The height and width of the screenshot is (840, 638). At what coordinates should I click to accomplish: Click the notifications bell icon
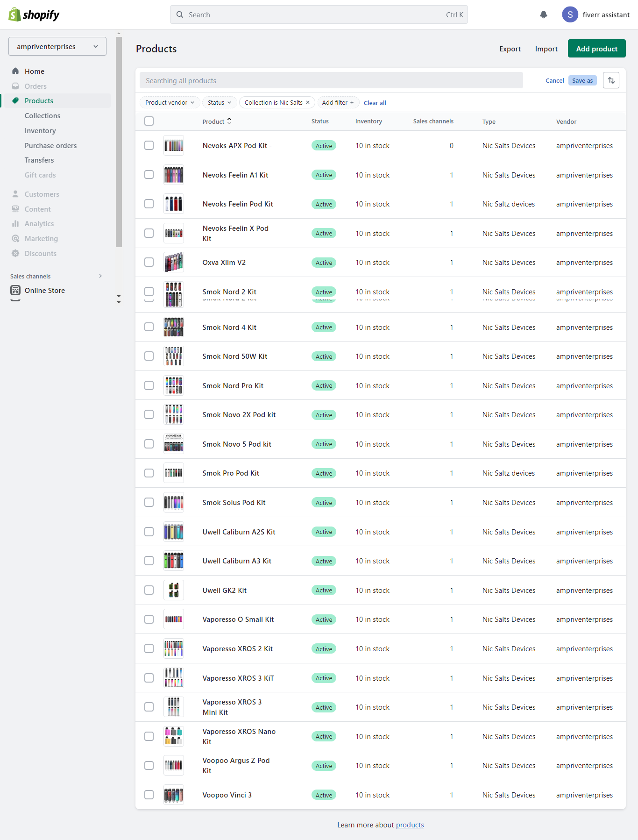pos(543,15)
